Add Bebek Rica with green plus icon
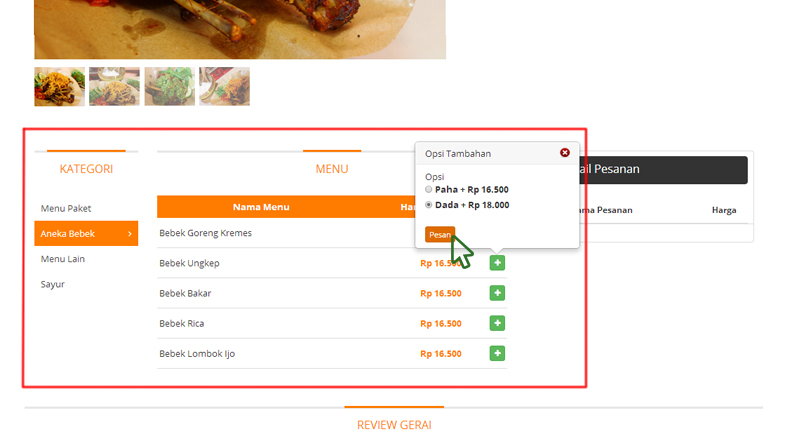Screen dimensions: 800x434 [x=497, y=323]
